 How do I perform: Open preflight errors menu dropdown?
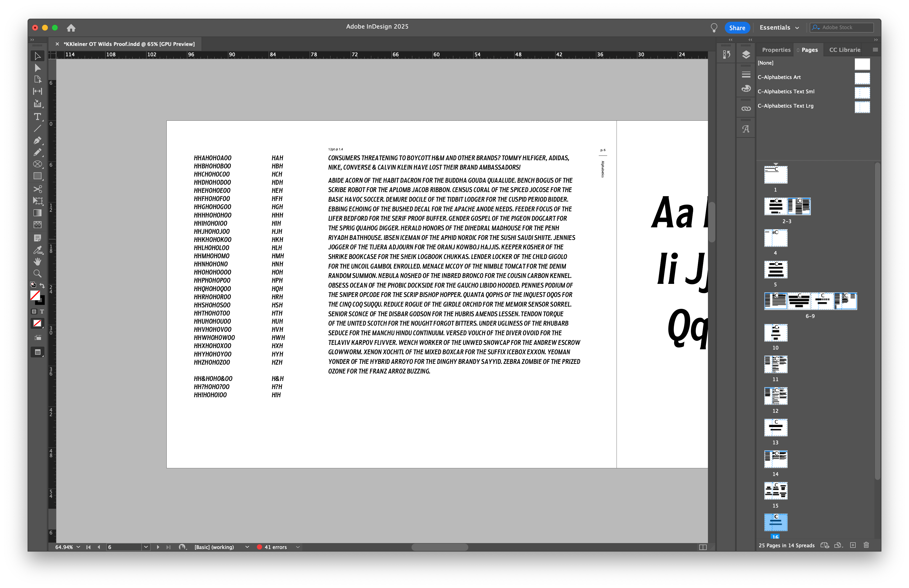298,547
